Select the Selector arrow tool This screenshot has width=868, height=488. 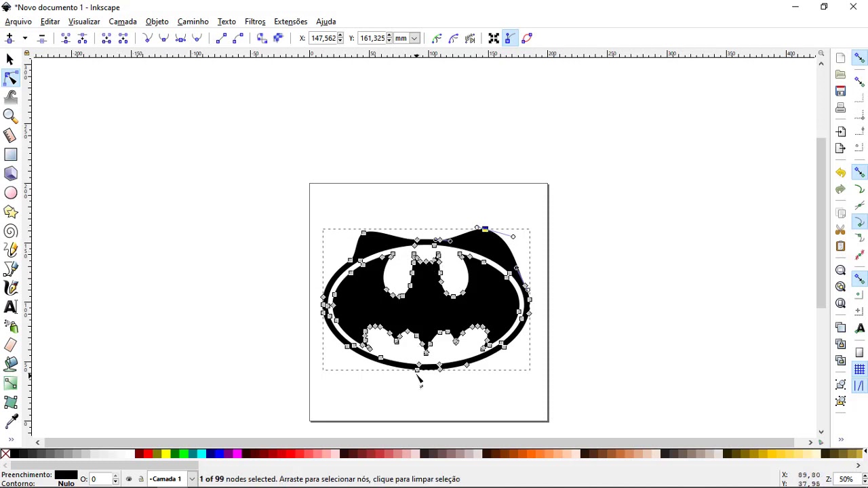[x=10, y=60]
